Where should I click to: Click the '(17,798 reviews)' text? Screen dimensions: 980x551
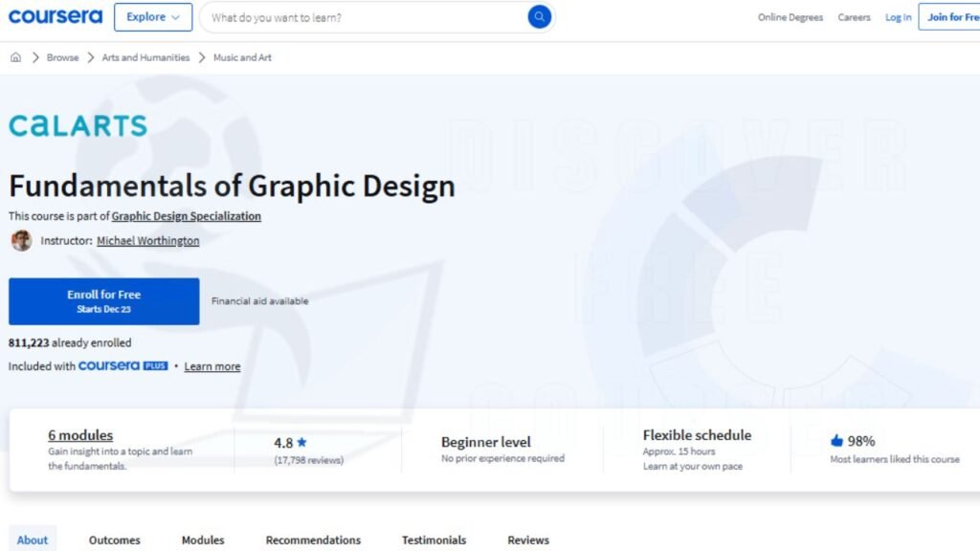(x=309, y=460)
